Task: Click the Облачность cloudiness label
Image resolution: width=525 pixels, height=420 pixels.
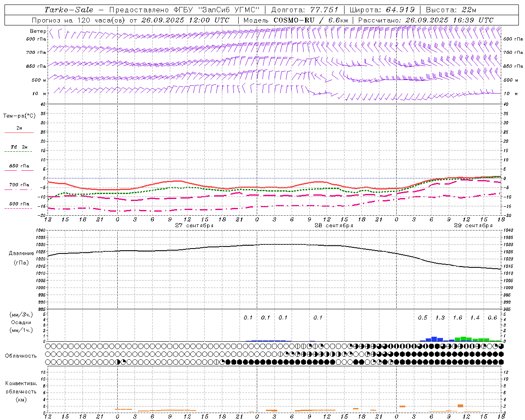Action: point(21,356)
